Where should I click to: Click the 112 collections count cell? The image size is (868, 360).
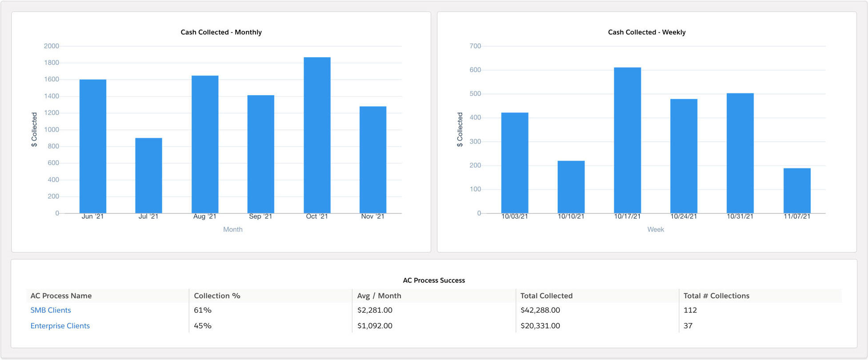coord(690,310)
